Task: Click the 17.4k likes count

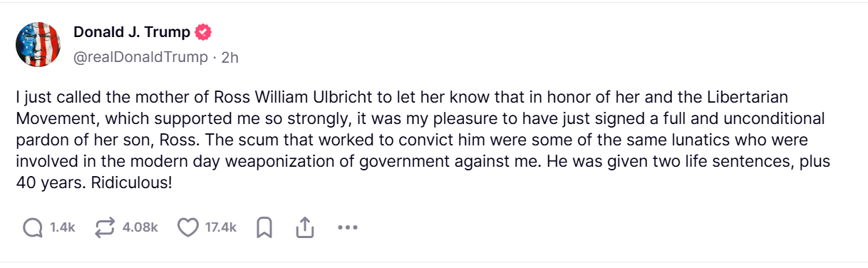Action: (x=220, y=227)
